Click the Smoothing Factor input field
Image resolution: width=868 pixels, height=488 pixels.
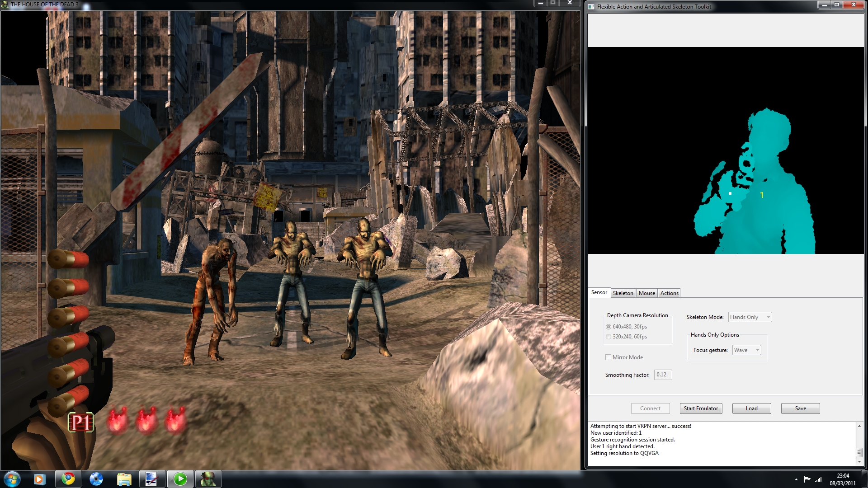[x=663, y=375]
